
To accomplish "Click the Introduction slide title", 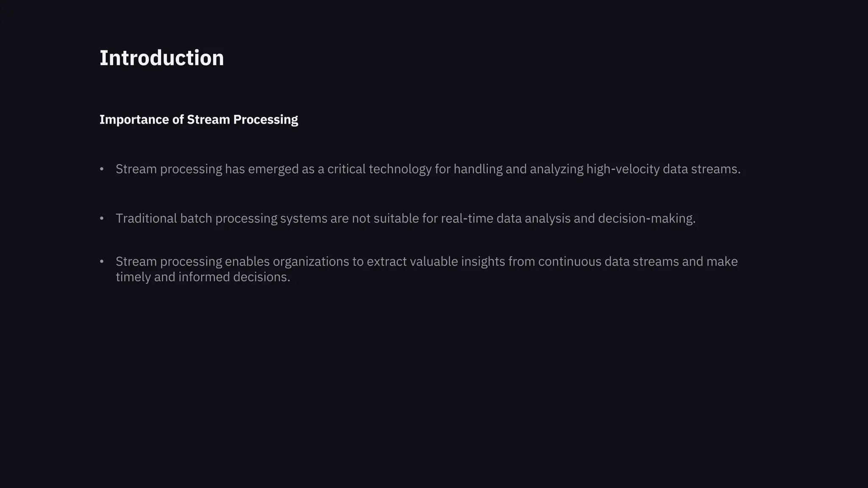I will click(161, 58).
